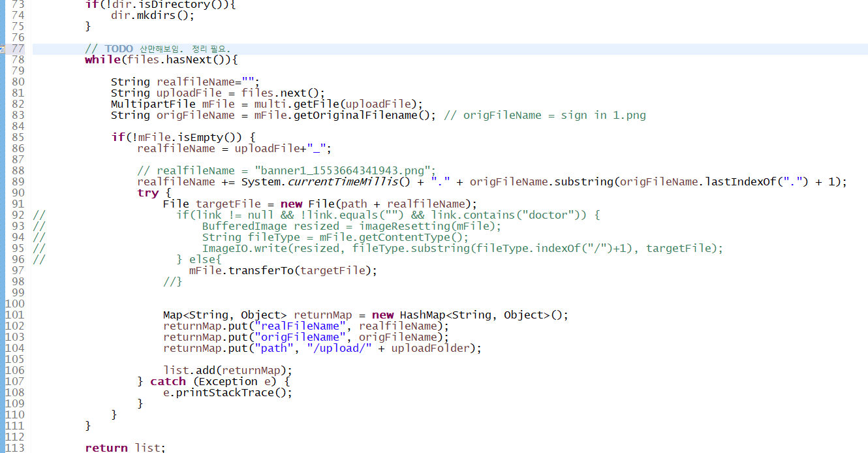Image resolution: width=868 pixels, height=453 pixels.
Task: Click the left vertical ruler at line 92
Action: click(3, 215)
